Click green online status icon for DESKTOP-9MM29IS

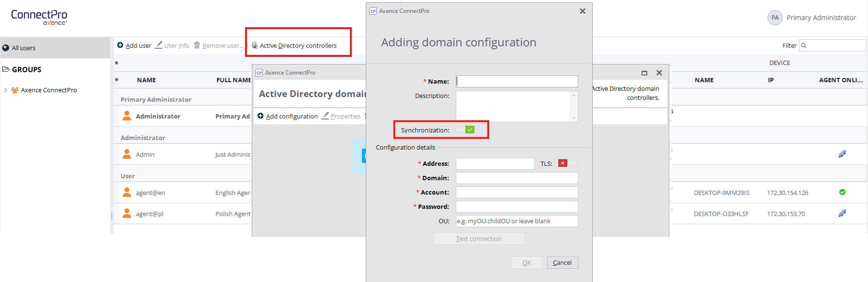842,192
